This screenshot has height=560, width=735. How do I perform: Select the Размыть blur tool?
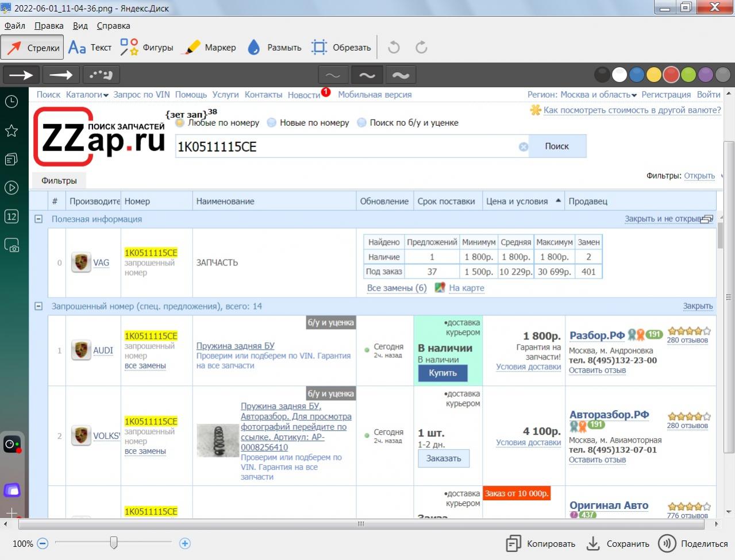(x=274, y=48)
